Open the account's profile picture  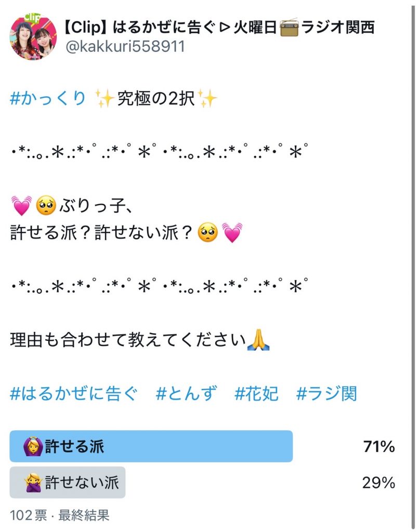pyautogui.click(x=34, y=37)
